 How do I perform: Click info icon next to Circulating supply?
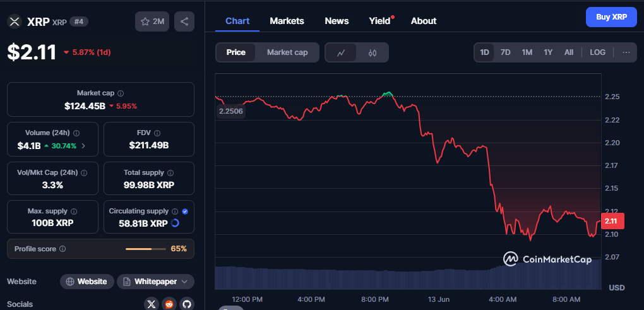(x=175, y=212)
